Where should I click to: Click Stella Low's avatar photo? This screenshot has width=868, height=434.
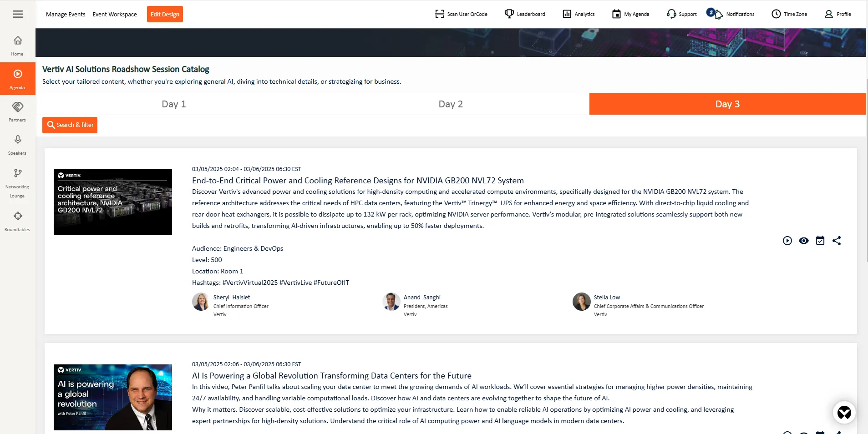tap(581, 302)
